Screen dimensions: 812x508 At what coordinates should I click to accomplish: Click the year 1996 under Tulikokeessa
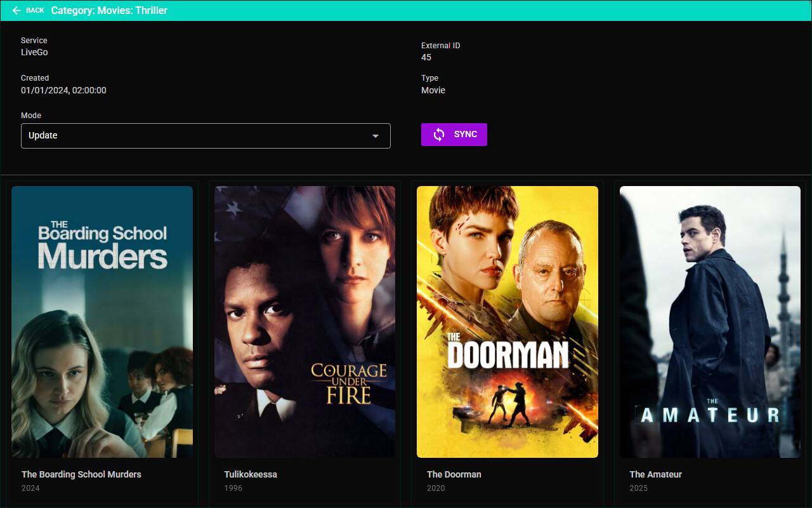tap(233, 488)
